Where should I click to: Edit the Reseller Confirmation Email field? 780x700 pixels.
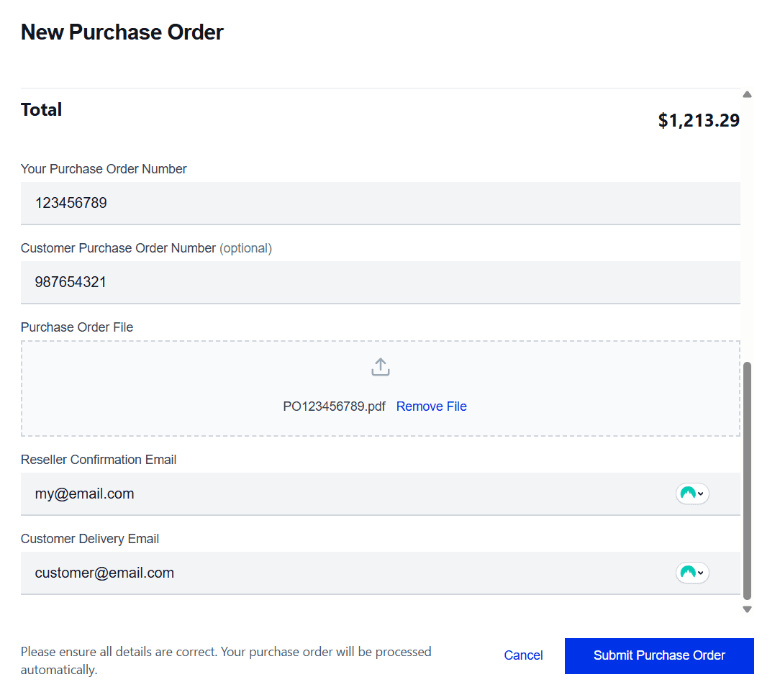[345, 494]
